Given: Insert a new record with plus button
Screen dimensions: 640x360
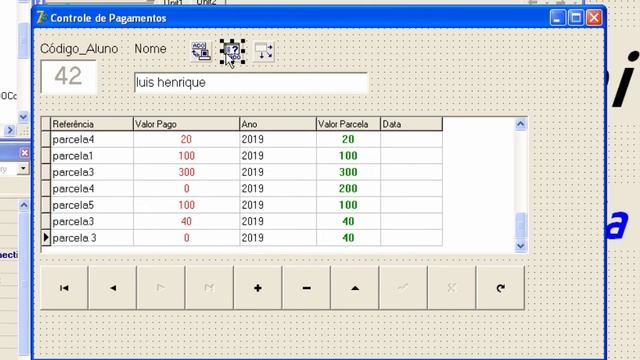Looking at the screenshot, I should tap(258, 288).
